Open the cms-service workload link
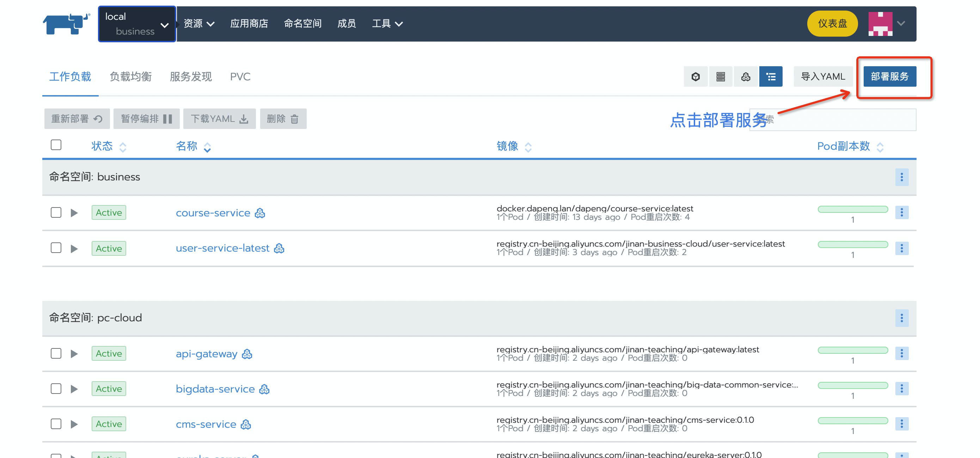The width and height of the screenshot is (980, 458). pyautogui.click(x=206, y=424)
